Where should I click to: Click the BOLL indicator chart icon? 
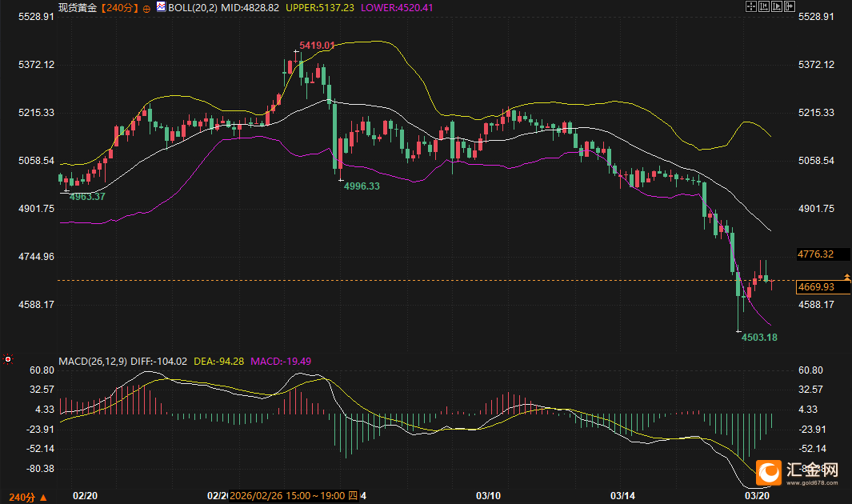161,6
